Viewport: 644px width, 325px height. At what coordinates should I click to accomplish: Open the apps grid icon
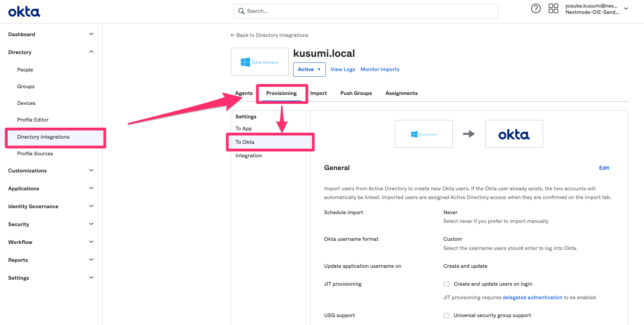(x=553, y=8)
